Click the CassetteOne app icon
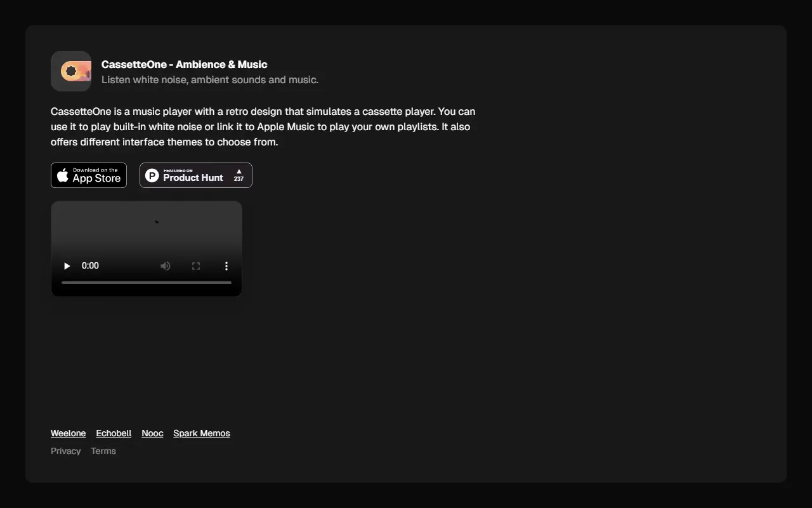812x508 pixels. tap(71, 71)
